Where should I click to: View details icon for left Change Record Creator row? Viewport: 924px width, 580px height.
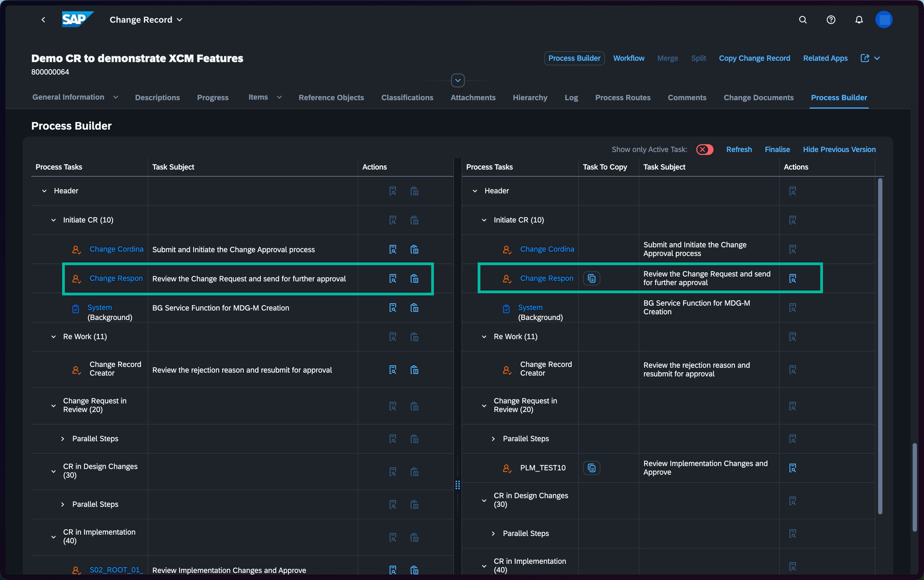(x=393, y=370)
